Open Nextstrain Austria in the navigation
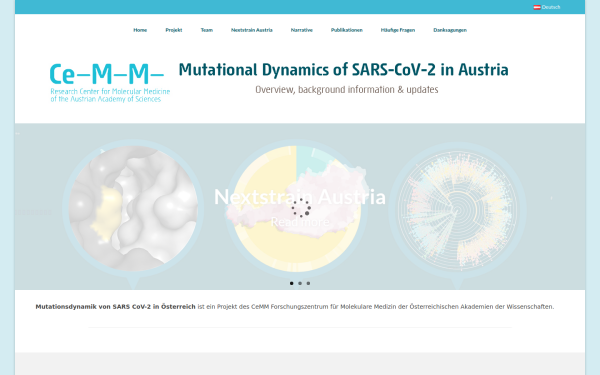 pyautogui.click(x=252, y=30)
